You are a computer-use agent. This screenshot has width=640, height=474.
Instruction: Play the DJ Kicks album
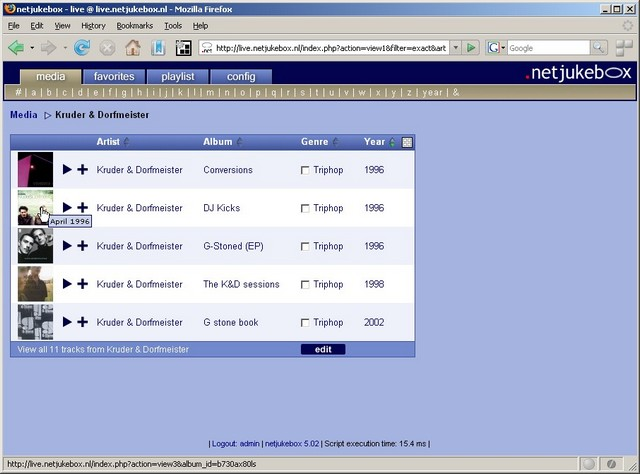click(x=67, y=207)
